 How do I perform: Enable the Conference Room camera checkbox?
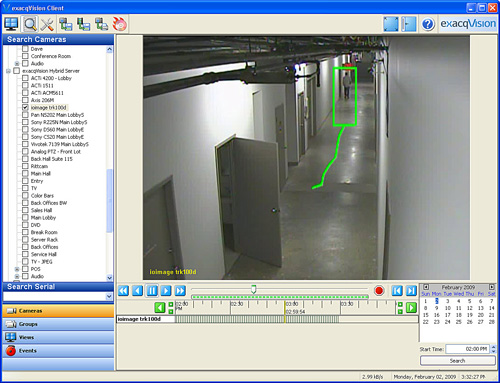coord(25,56)
